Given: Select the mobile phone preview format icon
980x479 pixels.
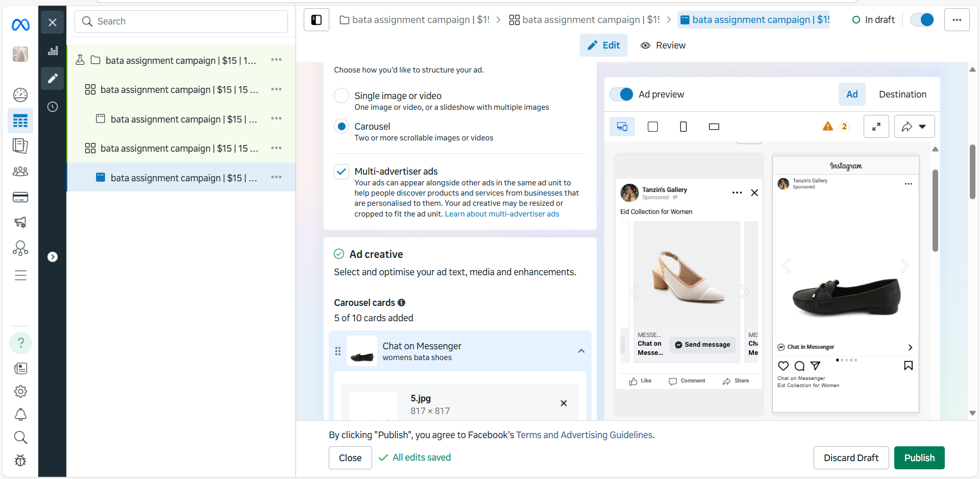Looking at the screenshot, I should click(683, 126).
